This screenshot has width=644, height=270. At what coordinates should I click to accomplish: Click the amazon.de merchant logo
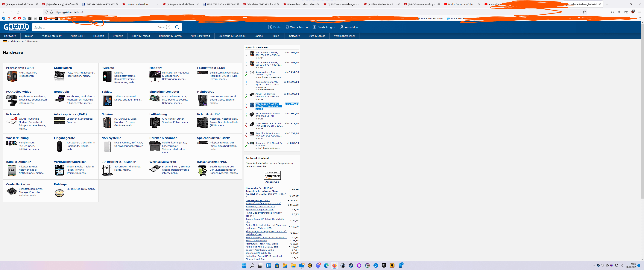(x=272, y=175)
